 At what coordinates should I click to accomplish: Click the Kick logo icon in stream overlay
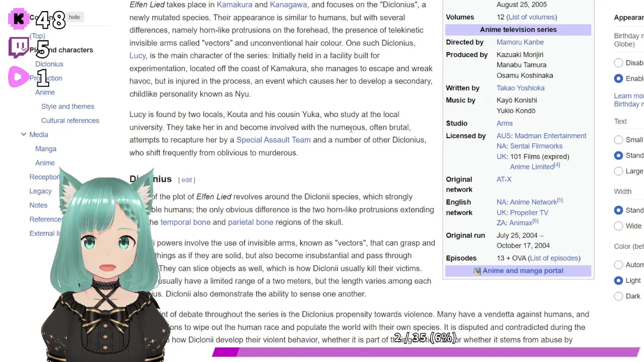[19, 19]
